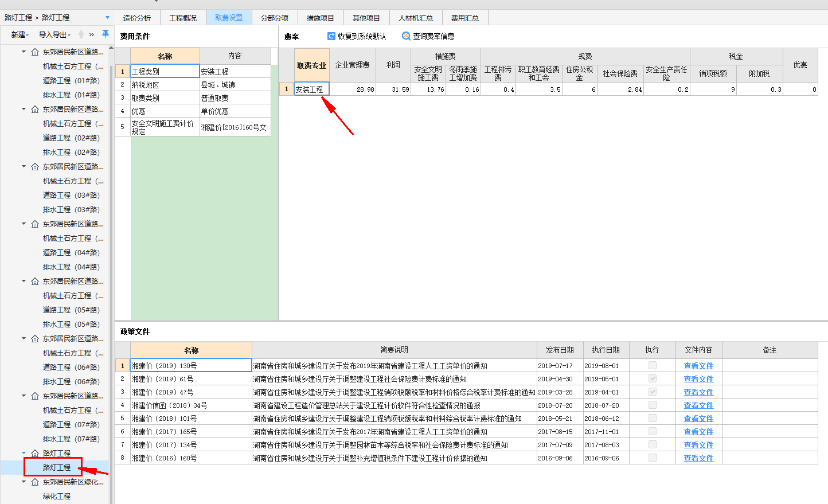Click 利润 rate value 31.59
The image size is (828, 504).
click(x=393, y=89)
